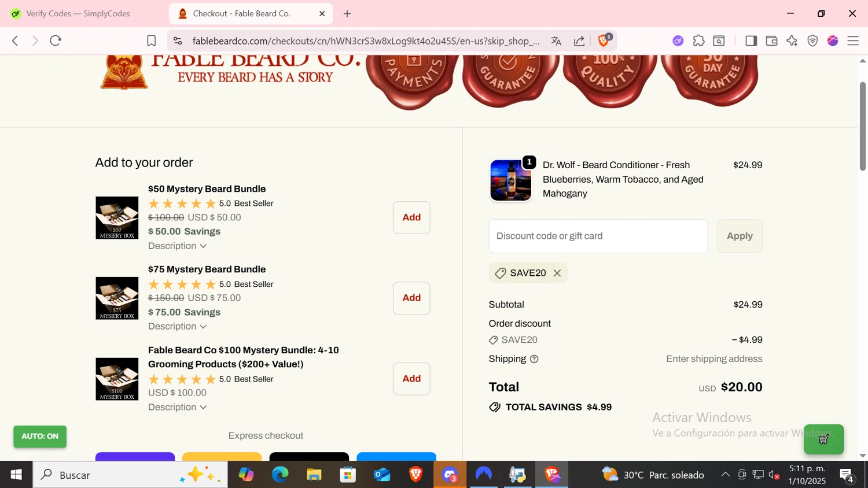Click the $100 Mystery Box thumbnail
868x488 pixels.
click(x=117, y=379)
